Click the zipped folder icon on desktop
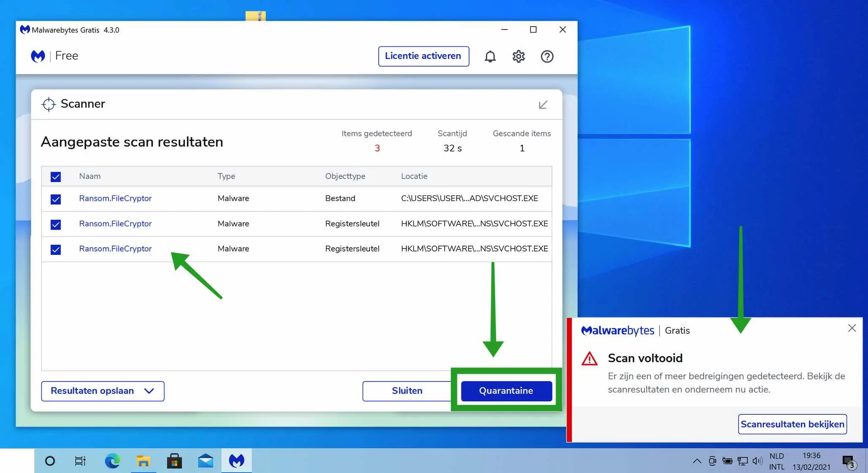Screen dimensions: 868x473 pyautogui.click(x=256, y=16)
